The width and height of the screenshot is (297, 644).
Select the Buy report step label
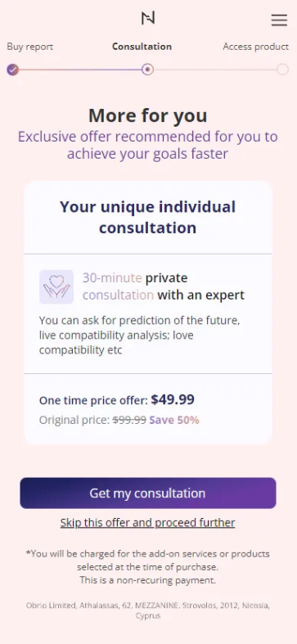click(30, 47)
